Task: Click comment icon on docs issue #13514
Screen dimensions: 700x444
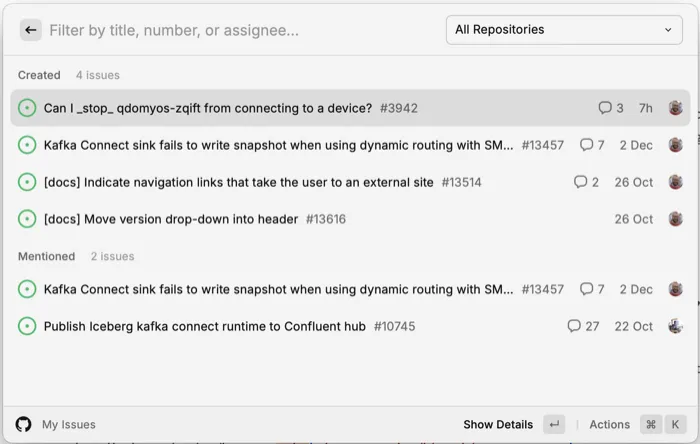Action: tap(580, 182)
